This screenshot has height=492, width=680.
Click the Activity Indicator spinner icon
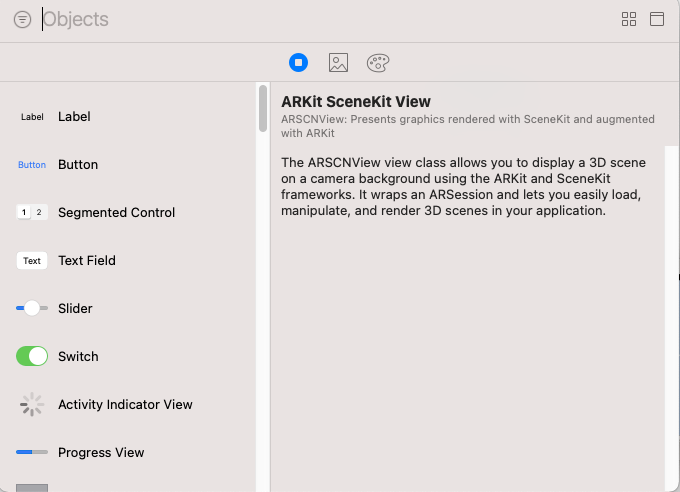tap(32, 404)
